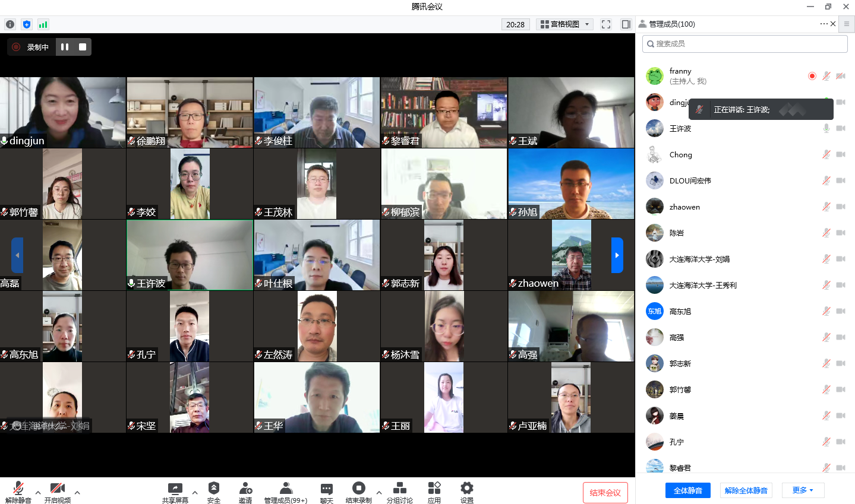The height and width of the screenshot is (504, 855).
Task: Enter full screen mode
Action: pyautogui.click(x=606, y=24)
